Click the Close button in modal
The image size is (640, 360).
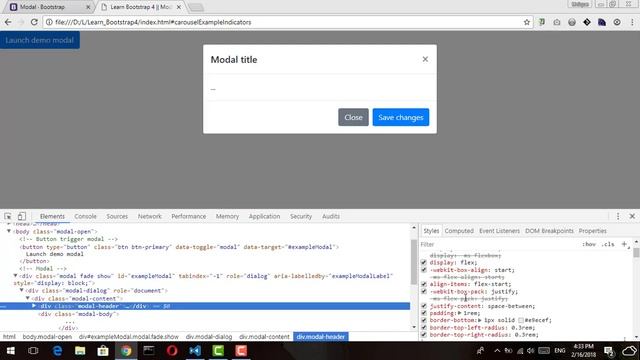point(353,117)
